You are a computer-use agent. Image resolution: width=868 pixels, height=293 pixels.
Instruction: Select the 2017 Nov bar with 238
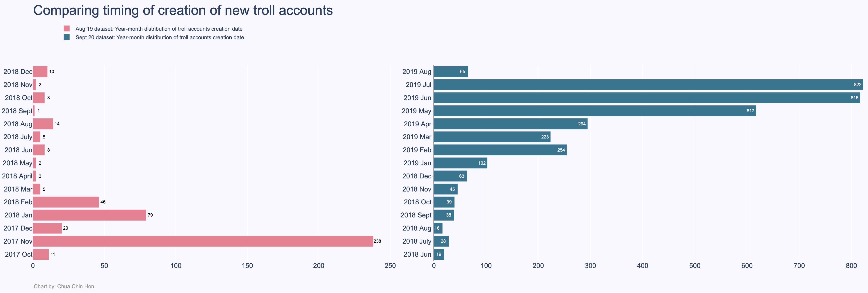pos(203,241)
